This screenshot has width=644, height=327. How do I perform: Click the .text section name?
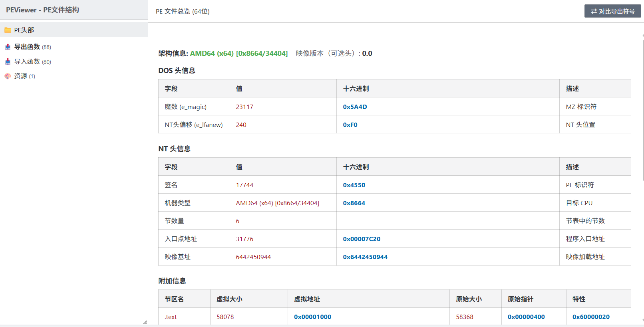[171, 317]
